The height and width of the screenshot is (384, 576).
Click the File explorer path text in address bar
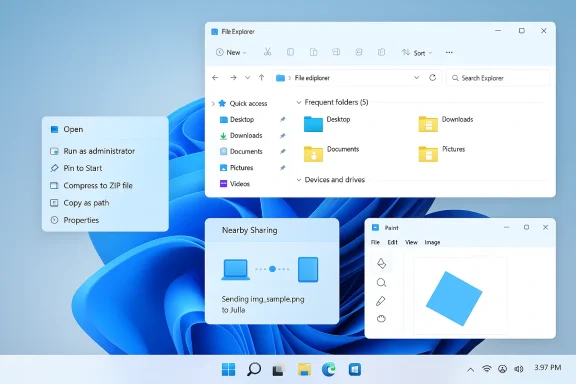click(x=312, y=78)
